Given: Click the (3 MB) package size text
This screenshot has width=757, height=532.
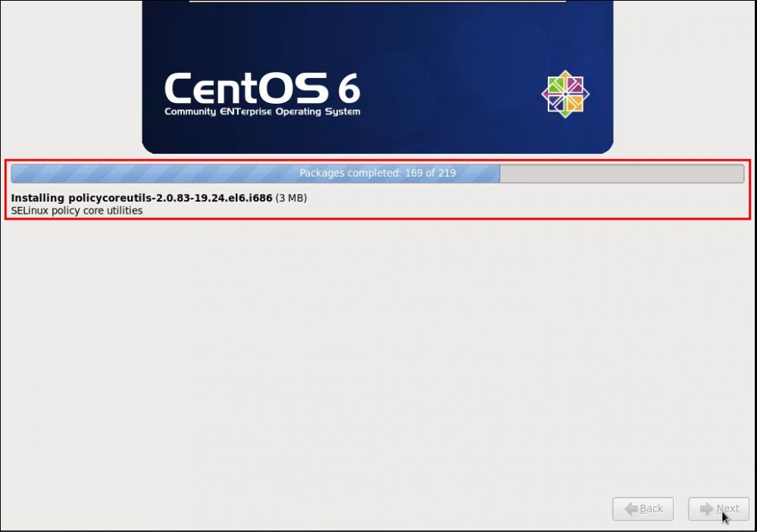Looking at the screenshot, I should [x=291, y=198].
